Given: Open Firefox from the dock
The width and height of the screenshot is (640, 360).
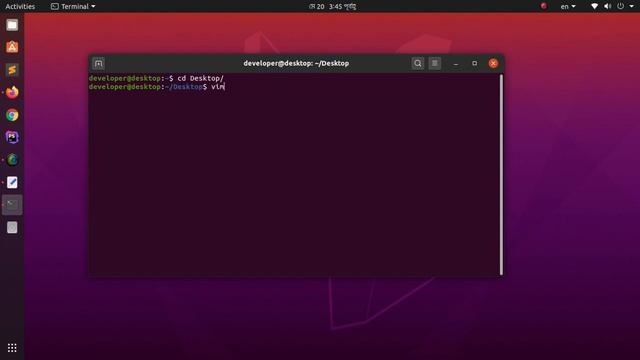Looking at the screenshot, I should [12, 92].
